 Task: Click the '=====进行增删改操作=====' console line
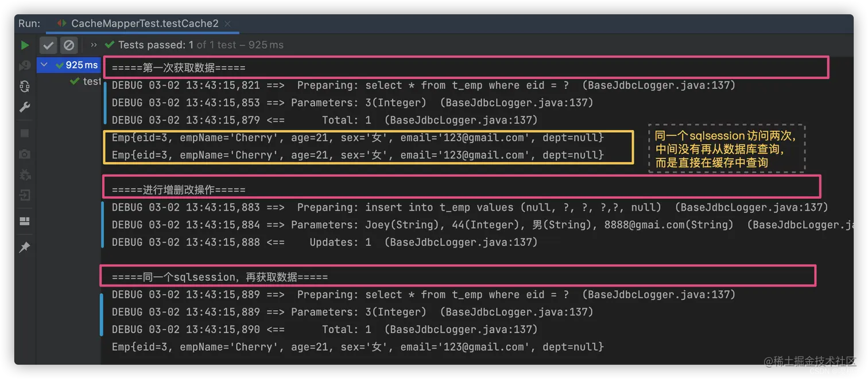pos(179,189)
